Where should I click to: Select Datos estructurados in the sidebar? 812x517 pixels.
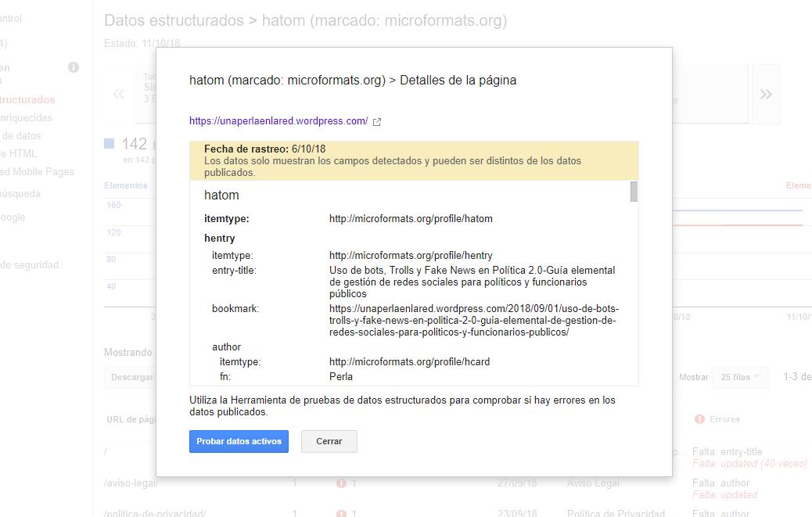[x=33, y=100]
